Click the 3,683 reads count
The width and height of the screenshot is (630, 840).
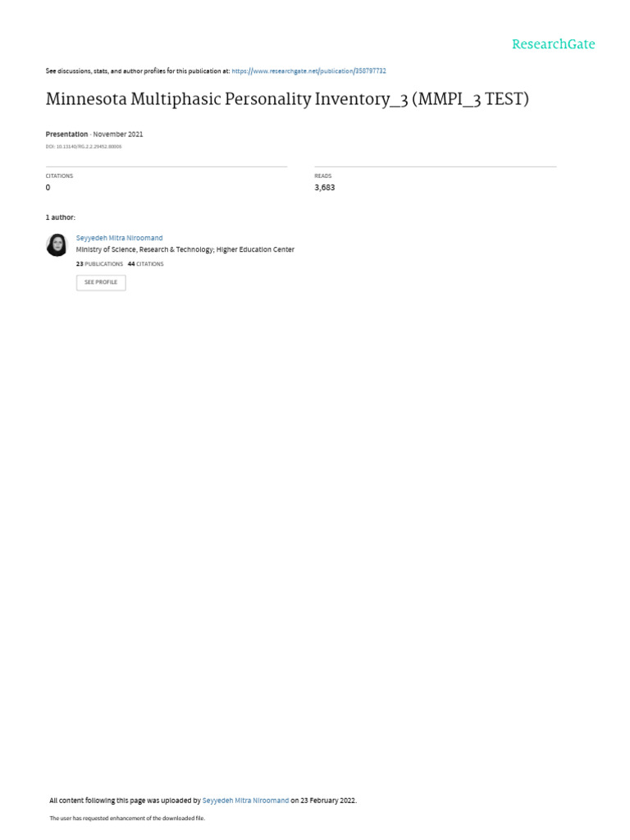click(325, 188)
